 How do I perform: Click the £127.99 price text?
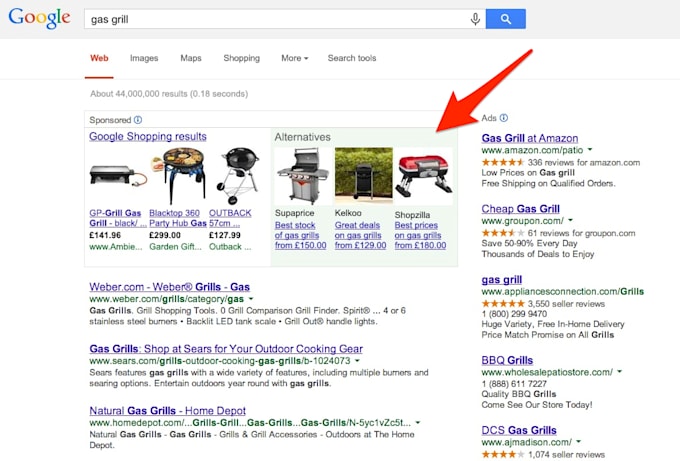click(x=225, y=235)
